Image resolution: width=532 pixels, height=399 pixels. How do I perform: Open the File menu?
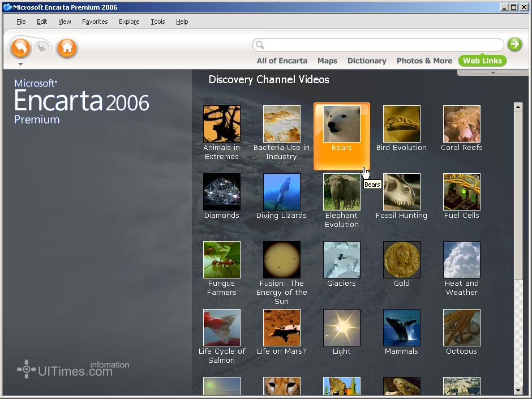(21, 22)
